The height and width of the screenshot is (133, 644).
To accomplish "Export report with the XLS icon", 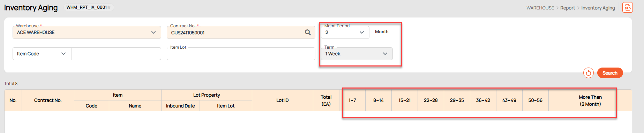I will [x=627, y=7].
